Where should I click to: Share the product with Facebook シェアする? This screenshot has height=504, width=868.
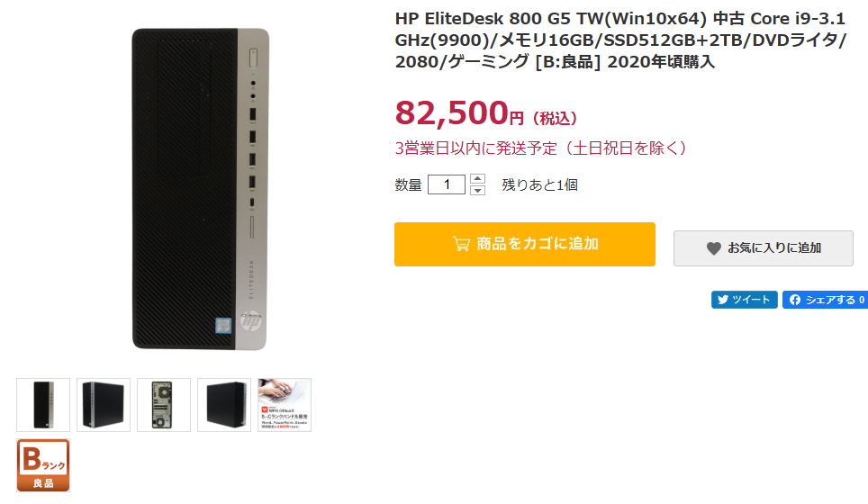826,300
